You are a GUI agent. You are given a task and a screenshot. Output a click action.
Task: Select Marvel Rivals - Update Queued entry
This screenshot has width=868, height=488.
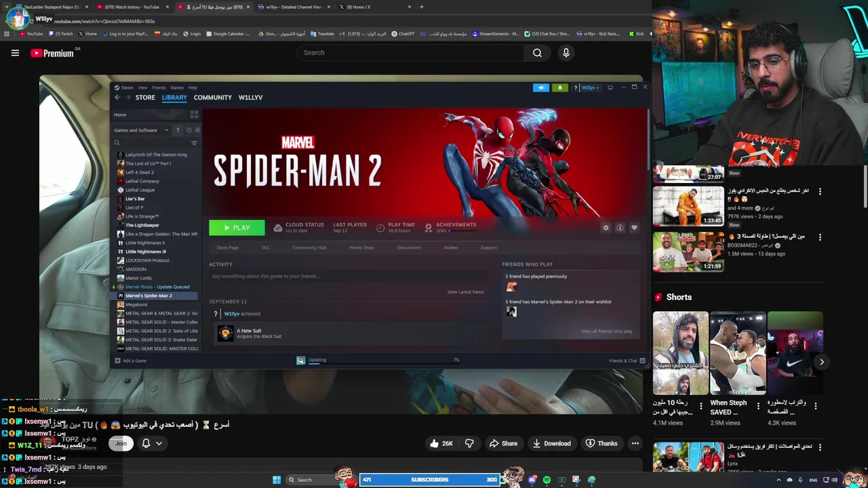tap(157, 287)
